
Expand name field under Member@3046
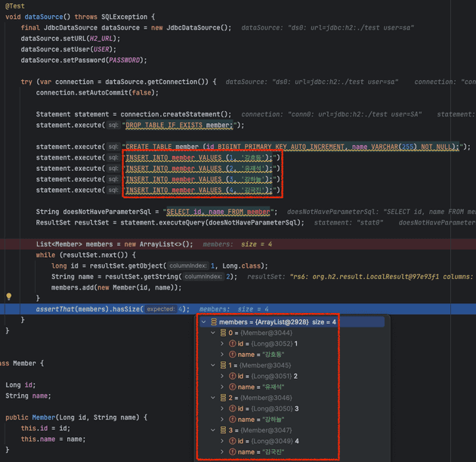222,420
